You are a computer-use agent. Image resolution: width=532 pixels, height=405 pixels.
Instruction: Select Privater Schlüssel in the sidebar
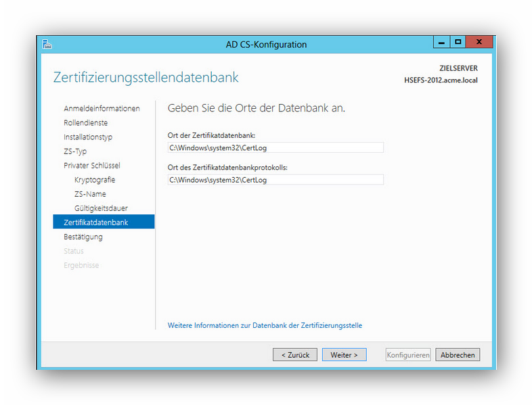91,166
